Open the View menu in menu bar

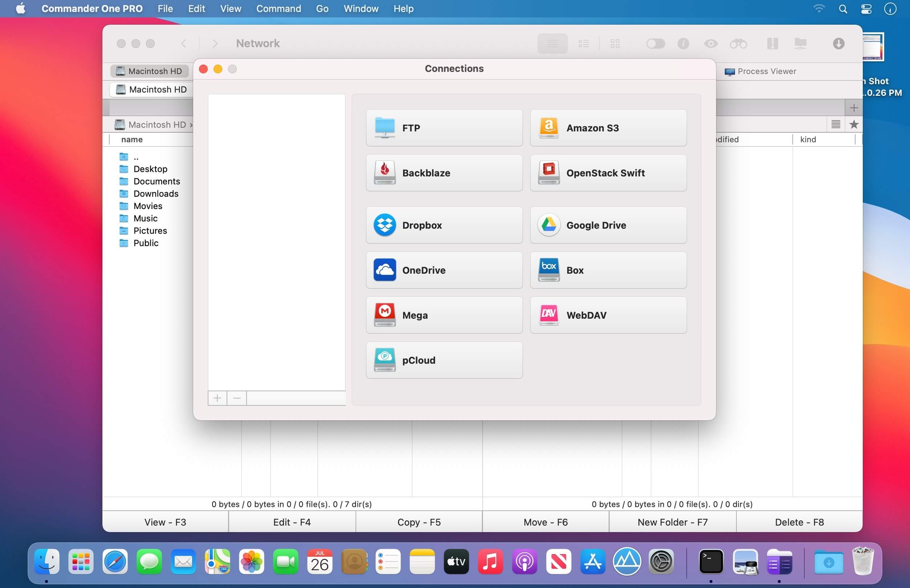point(230,8)
